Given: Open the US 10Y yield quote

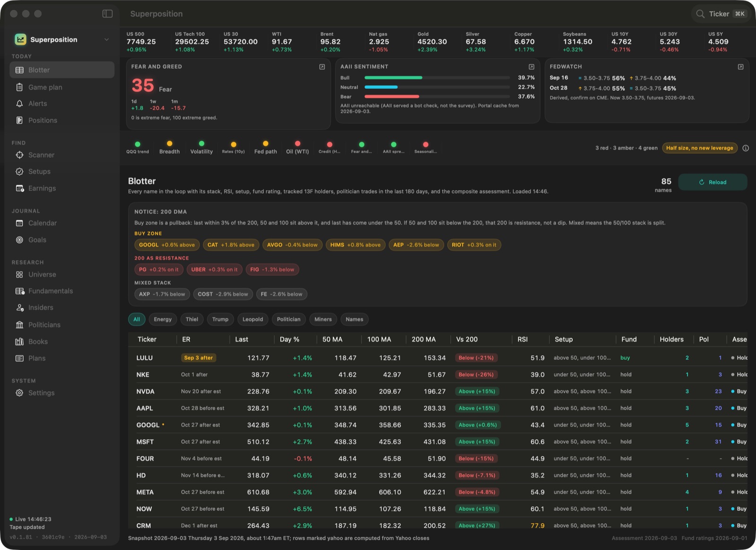Looking at the screenshot, I should [621, 42].
